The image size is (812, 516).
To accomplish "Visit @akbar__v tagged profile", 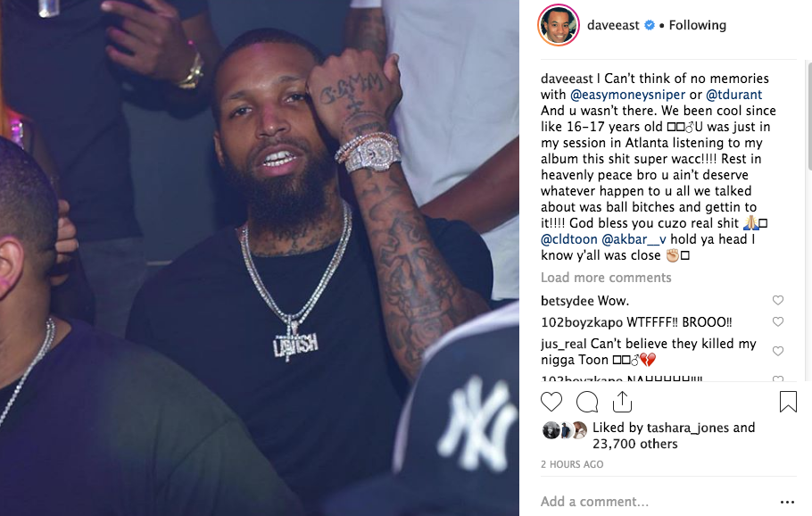I will coord(634,239).
